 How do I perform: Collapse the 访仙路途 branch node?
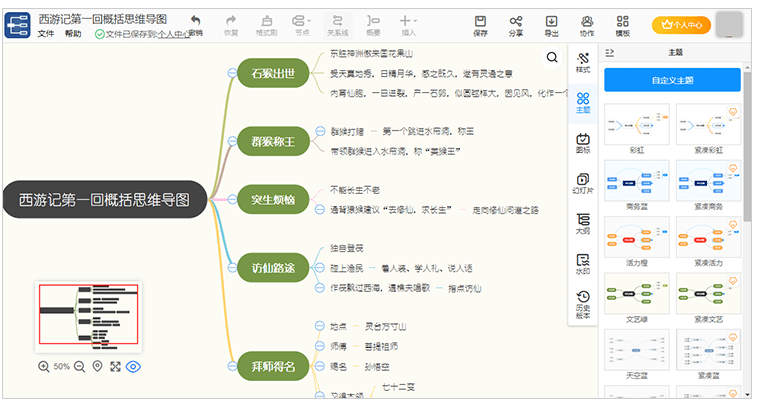232,267
